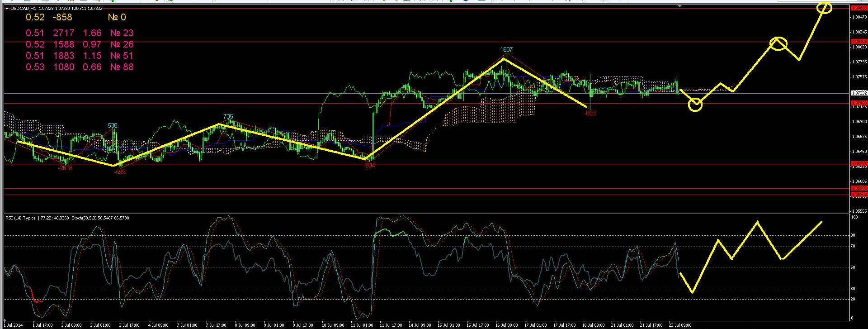This screenshot has height=329, width=868.
Task: Click the current price 1.07332 axis label
Action: [x=859, y=93]
